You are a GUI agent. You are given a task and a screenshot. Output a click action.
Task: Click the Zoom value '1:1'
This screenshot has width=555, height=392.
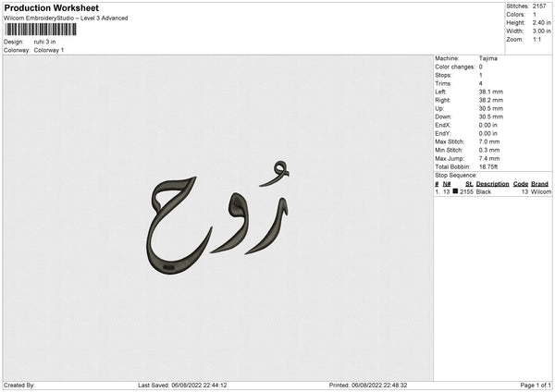point(536,39)
